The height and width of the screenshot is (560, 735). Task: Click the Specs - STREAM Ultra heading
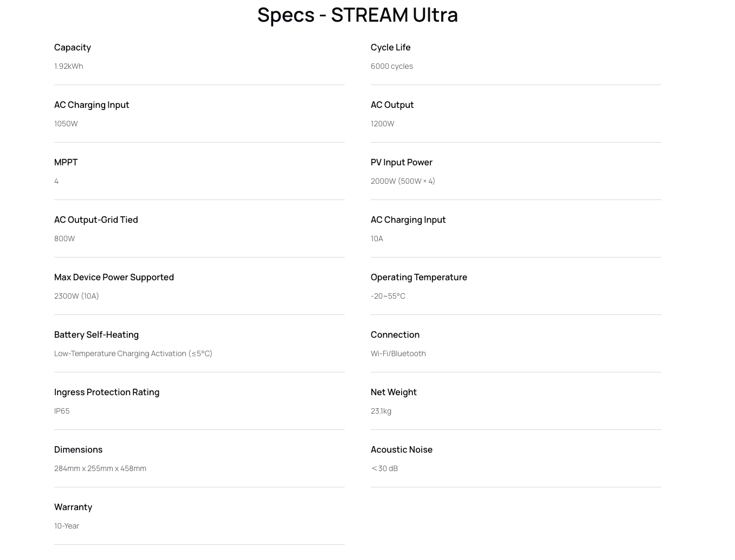(x=357, y=15)
